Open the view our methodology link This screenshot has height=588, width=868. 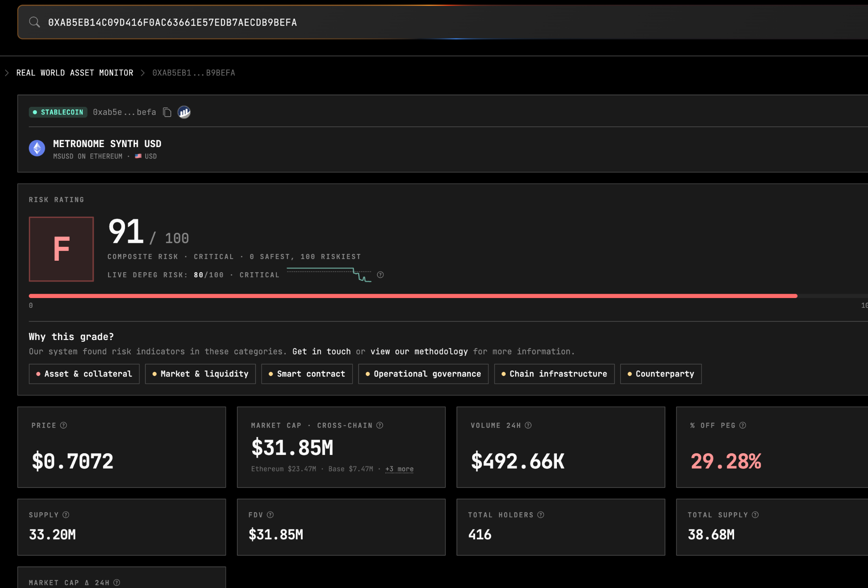[x=419, y=351]
